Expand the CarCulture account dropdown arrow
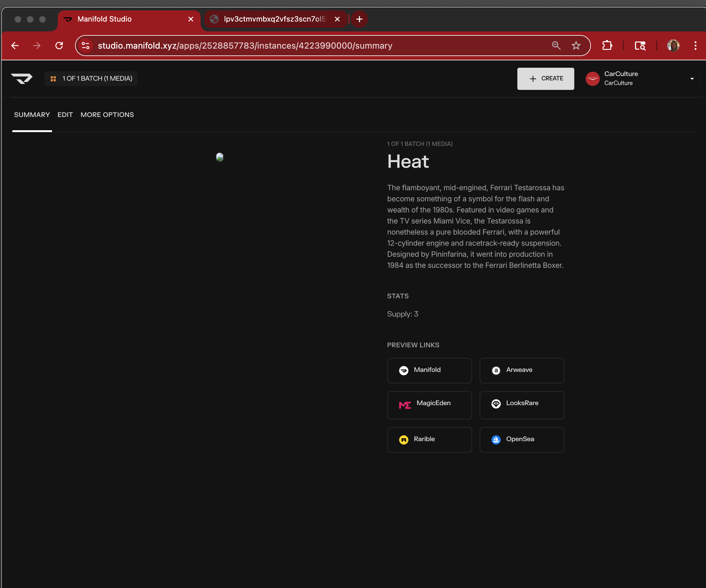 tap(692, 79)
